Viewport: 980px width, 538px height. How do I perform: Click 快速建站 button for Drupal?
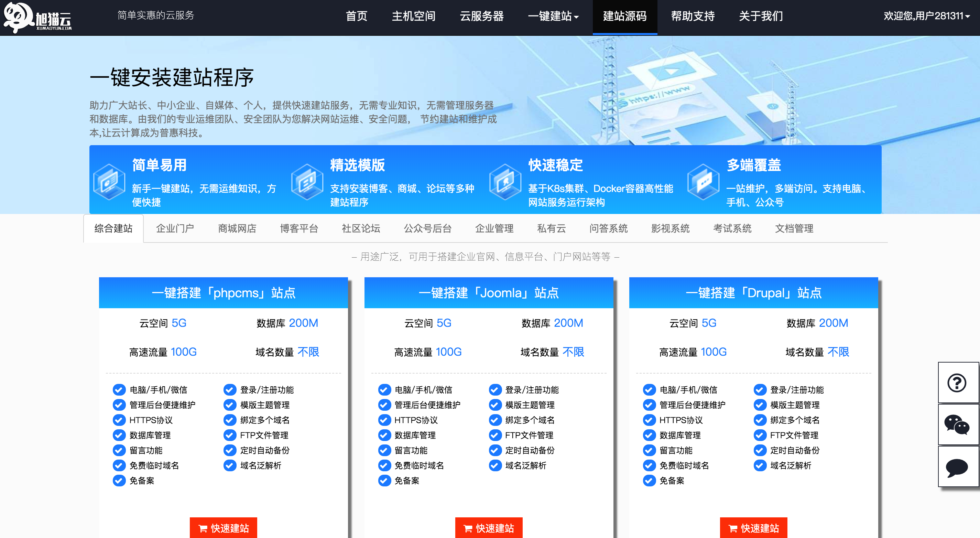pyautogui.click(x=753, y=528)
